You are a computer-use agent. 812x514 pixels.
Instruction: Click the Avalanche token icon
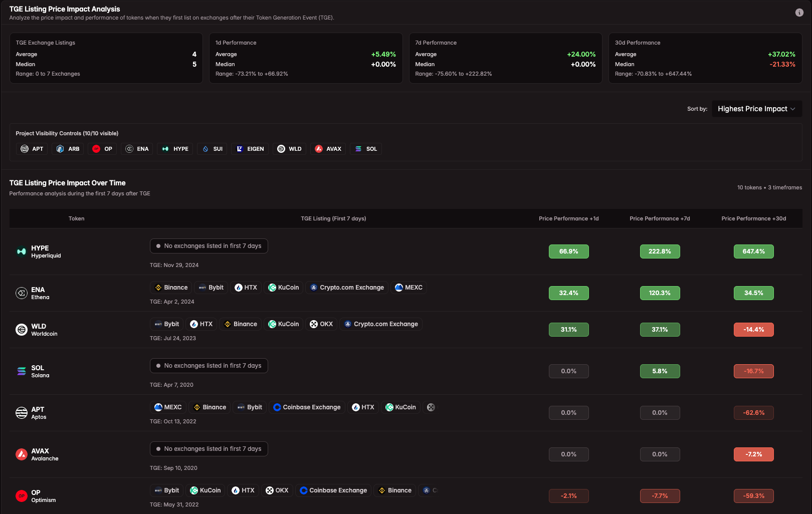(21, 454)
